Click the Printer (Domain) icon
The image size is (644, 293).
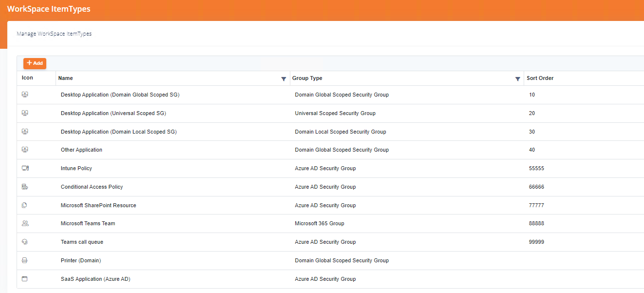(25, 260)
